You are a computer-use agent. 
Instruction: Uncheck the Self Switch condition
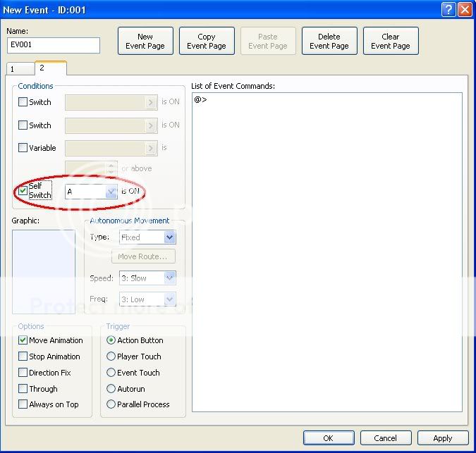point(23,191)
